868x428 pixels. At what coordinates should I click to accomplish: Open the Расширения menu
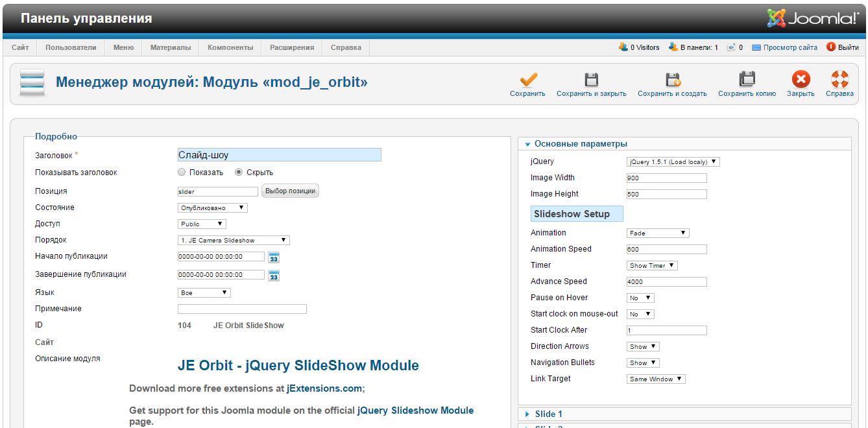(292, 47)
